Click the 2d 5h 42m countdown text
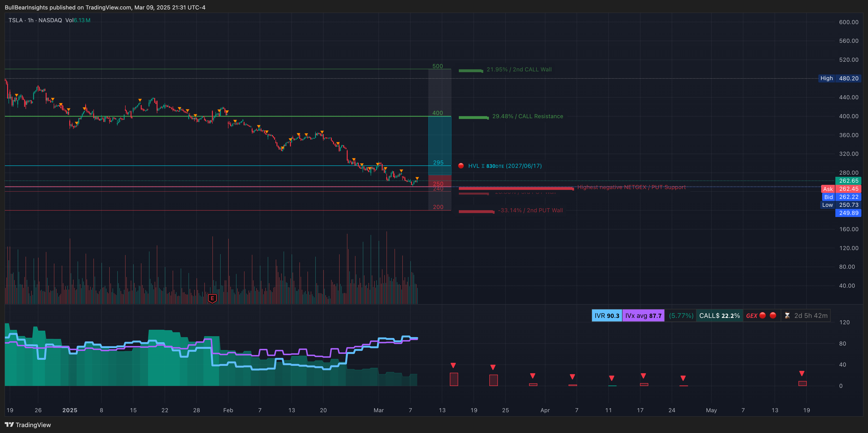 [x=811, y=316]
